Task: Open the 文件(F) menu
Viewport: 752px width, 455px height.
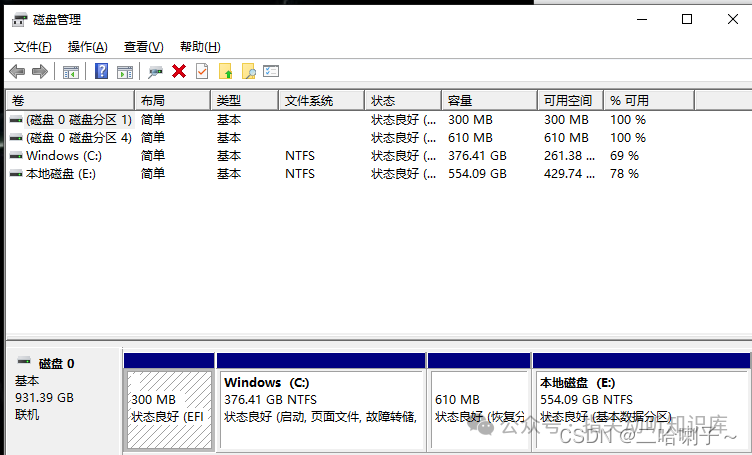Action: [x=33, y=47]
